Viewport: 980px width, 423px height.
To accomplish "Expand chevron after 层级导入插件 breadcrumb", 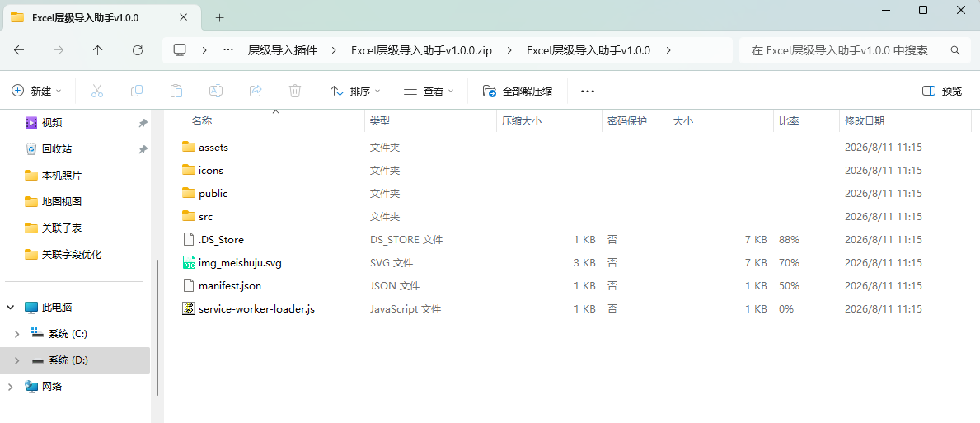I will click(x=335, y=50).
